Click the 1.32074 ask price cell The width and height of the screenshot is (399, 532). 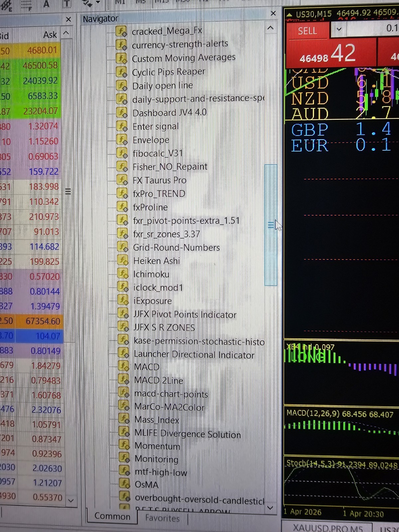click(x=43, y=126)
